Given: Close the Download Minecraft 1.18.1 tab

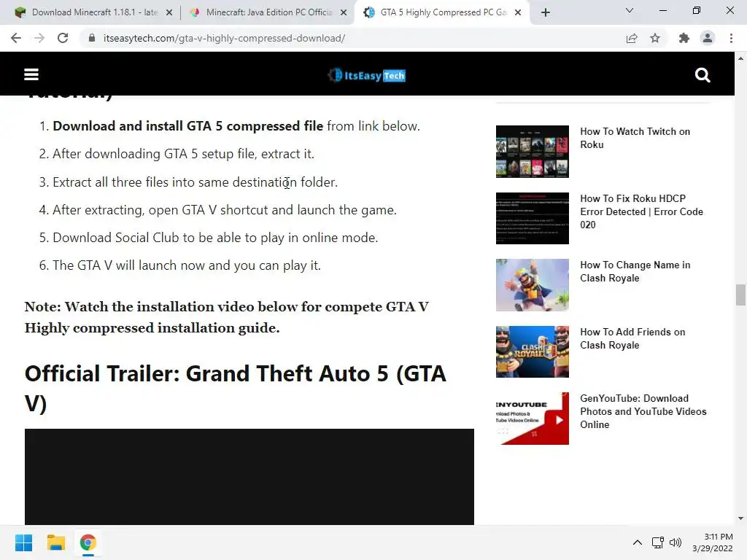Looking at the screenshot, I should coord(169,13).
